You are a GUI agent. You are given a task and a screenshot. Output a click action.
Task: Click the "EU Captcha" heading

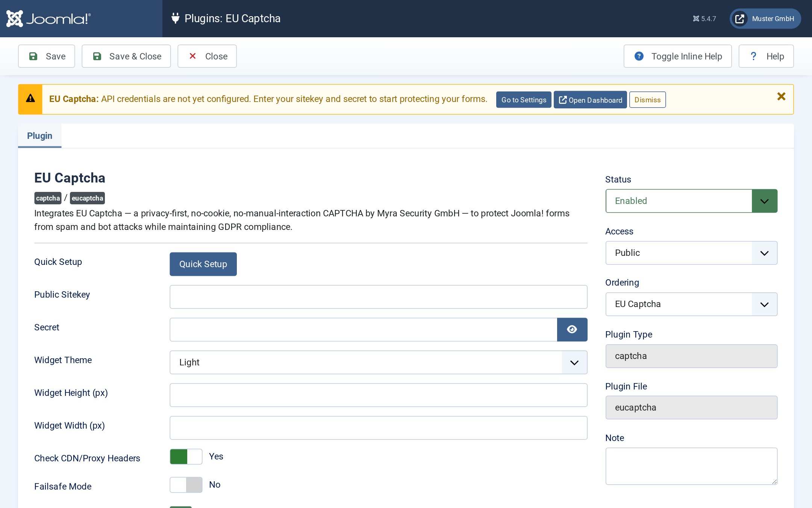tap(70, 178)
